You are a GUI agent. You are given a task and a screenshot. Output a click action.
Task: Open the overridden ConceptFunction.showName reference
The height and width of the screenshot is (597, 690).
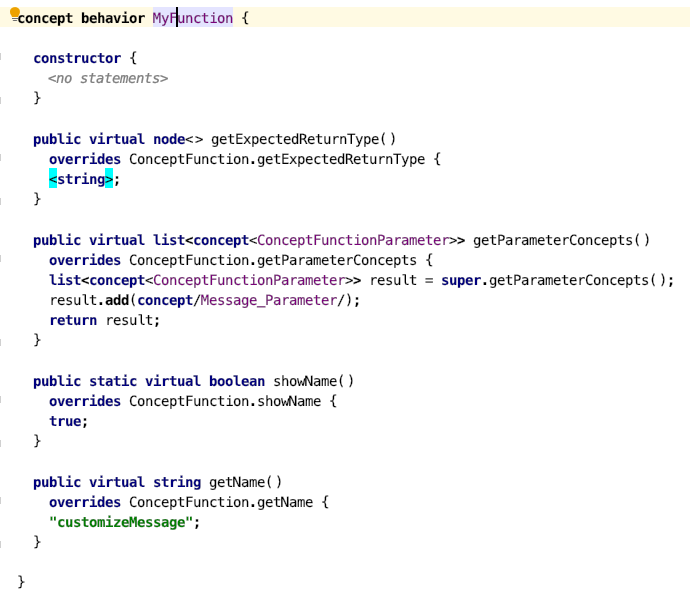pyautogui.click(x=225, y=401)
